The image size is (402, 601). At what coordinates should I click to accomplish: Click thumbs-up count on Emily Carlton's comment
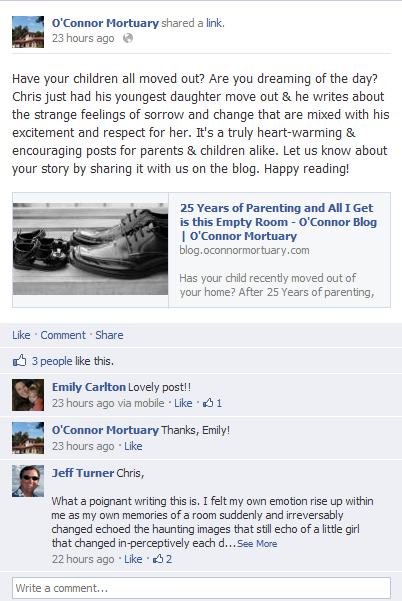click(212, 403)
